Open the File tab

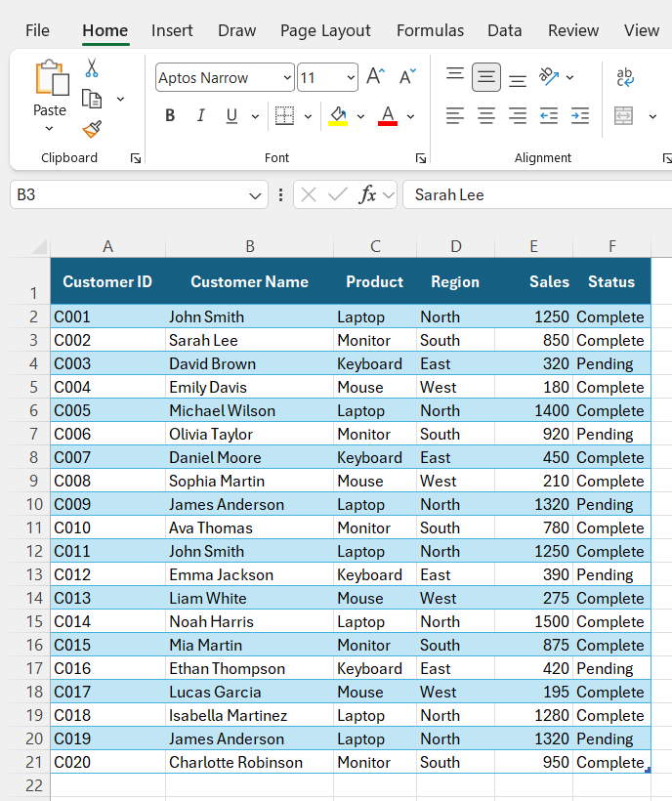pos(37,30)
